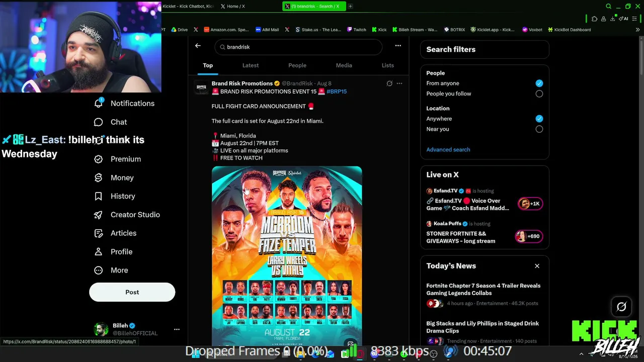Open the #BRP15 hashtag link
Image resolution: width=644 pixels, height=362 pixels.
tap(337, 92)
